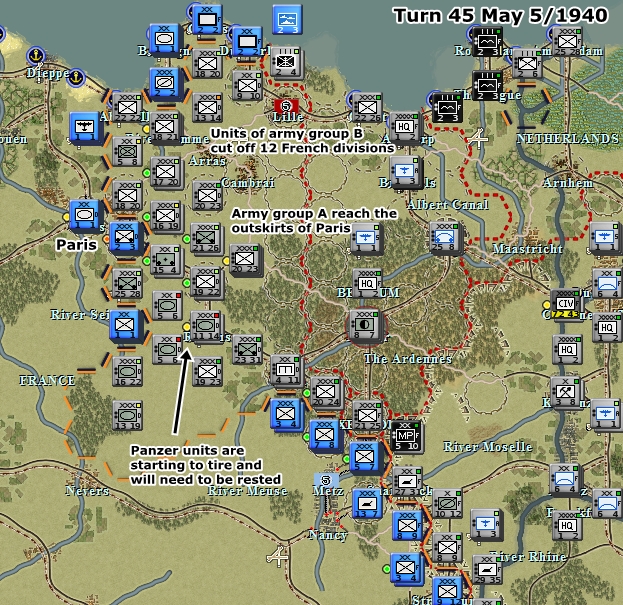Viewport: 623px width, 605px height.
Task: Select blue infantry corps 7 8
Action: coord(324,436)
